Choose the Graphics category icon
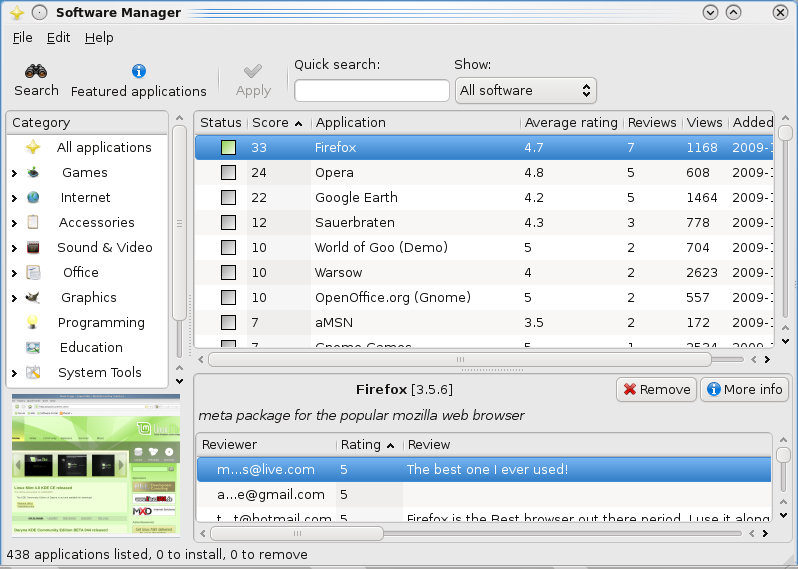798x569 pixels. click(x=34, y=297)
